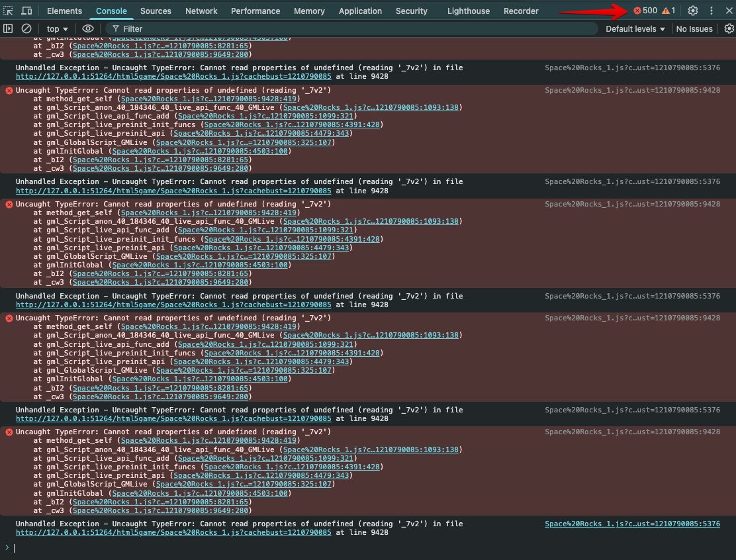Open DevTools settings gear in top bar
This screenshot has width=736, height=560.
tap(692, 11)
